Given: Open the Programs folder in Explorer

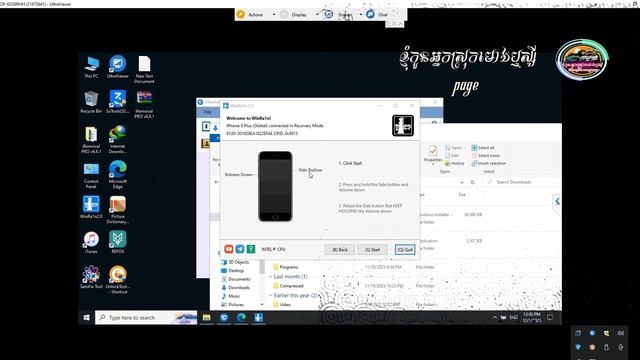Looking at the screenshot, I should click(286, 267).
